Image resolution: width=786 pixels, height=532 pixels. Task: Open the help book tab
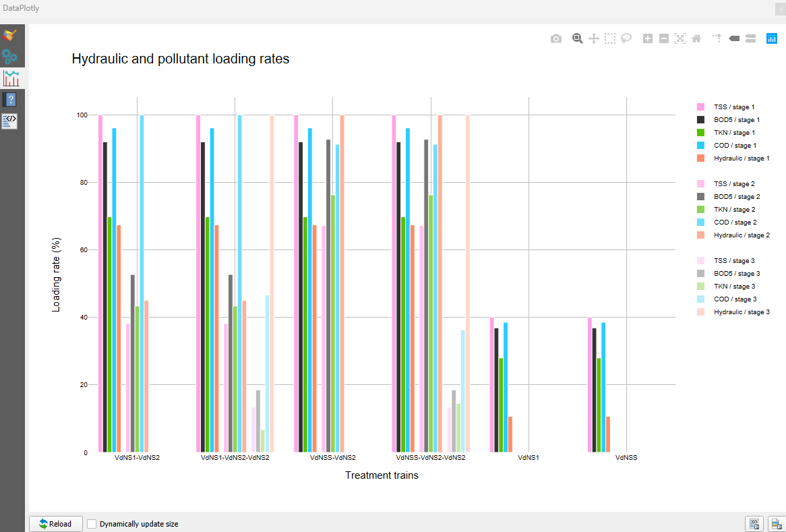10,100
